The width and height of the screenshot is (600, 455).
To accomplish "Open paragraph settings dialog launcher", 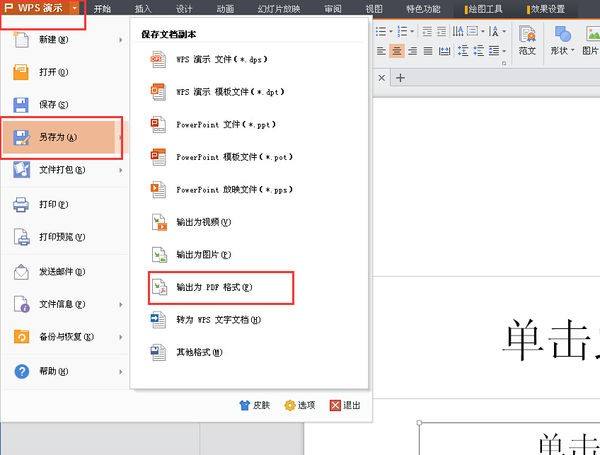I will (x=504, y=63).
